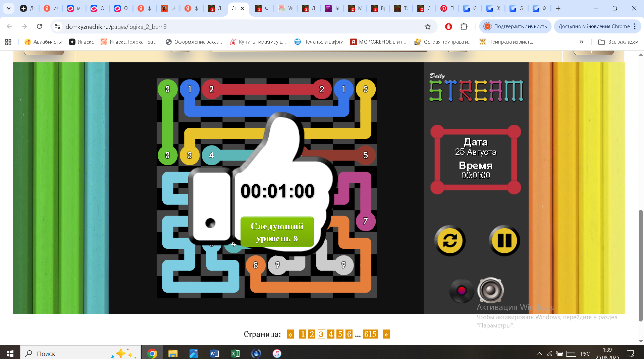Screen dimensions: 644x359
Task: Open the apps grid icon in bookmarks bar
Action: (x=8, y=42)
